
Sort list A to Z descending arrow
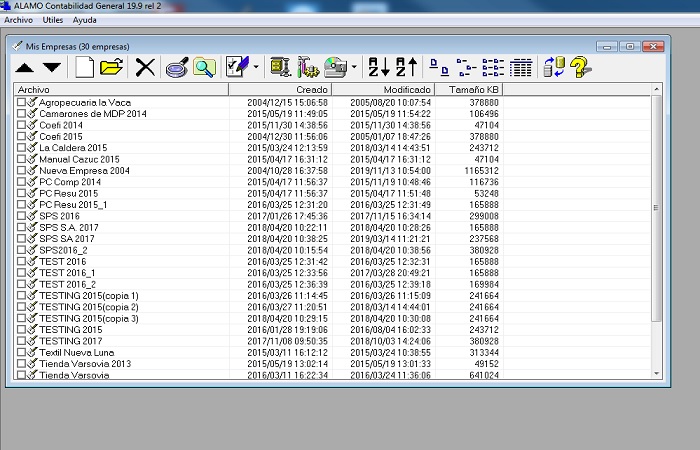[x=379, y=67]
